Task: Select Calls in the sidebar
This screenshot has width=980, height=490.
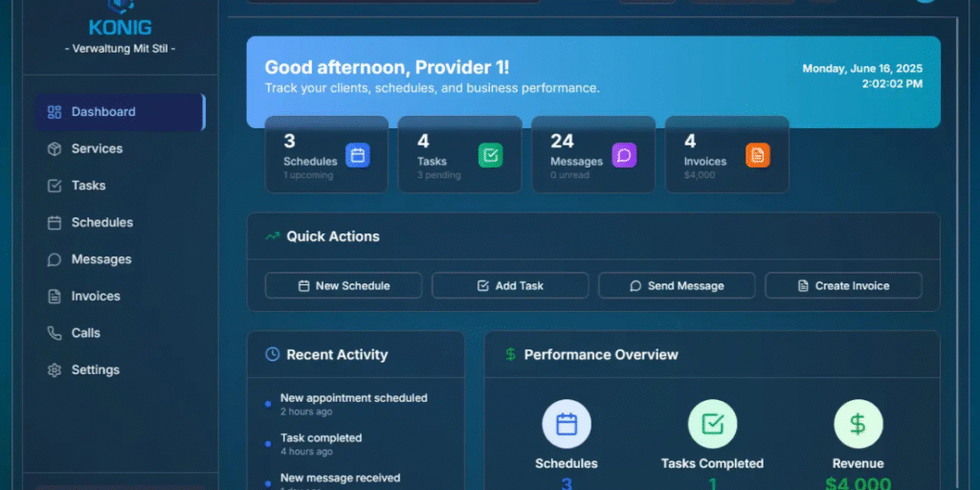Action: (85, 333)
